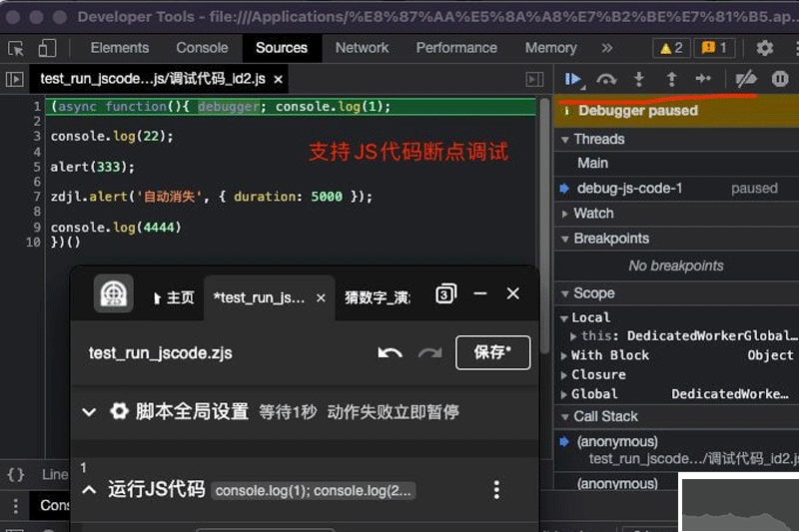The image size is (799, 532).
Task: Toggle pause on exceptions
Action: (780, 79)
